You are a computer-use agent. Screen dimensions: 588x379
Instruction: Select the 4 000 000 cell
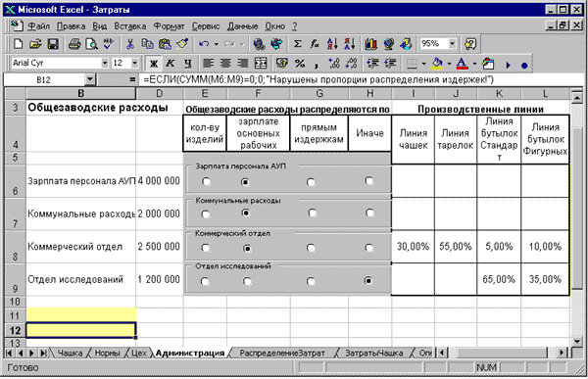coord(159,181)
